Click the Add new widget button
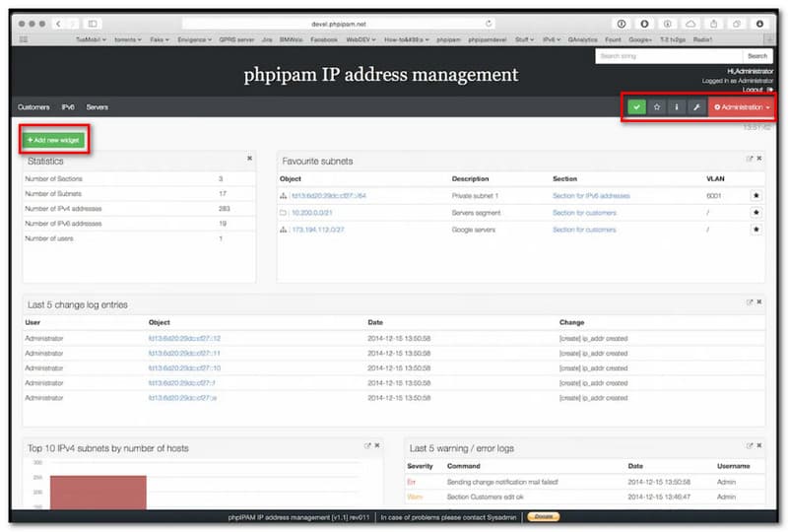The height and width of the screenshot is (532, 788). (x=54, y=140)
